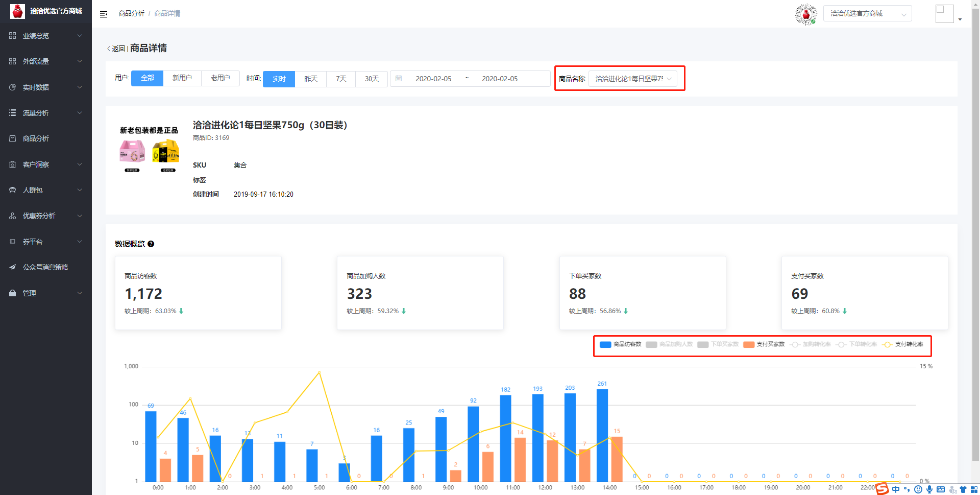Select the 7天 time range tab
This screenshot has height=495, width=980.
(x=341, y=79)
